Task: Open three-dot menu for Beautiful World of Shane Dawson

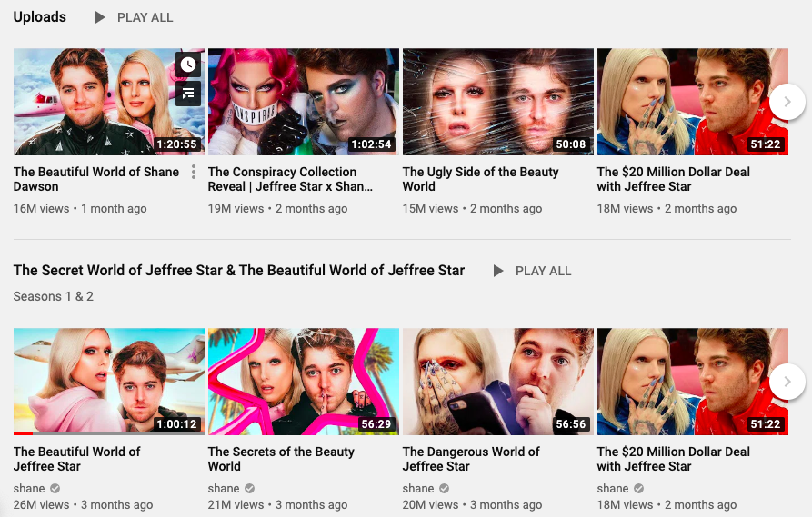Action: tap(193, 172)
